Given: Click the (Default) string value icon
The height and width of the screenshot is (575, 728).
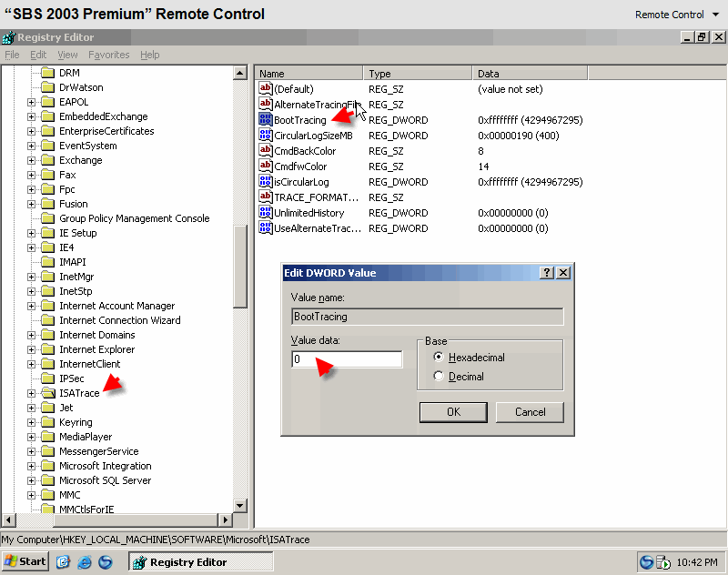Looking at the screenshot, I should [265, 88].
